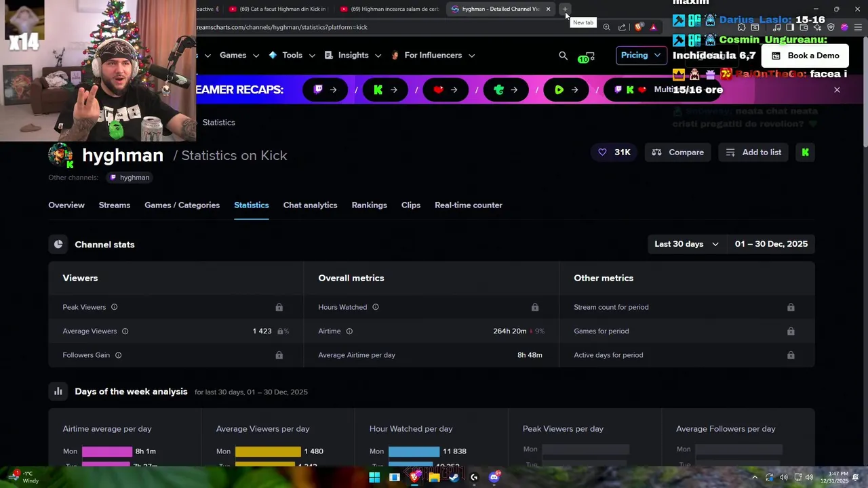Click the info icon next to Followers Gain
The height and width of the screenshot is (488, 868).
(118, 355)
